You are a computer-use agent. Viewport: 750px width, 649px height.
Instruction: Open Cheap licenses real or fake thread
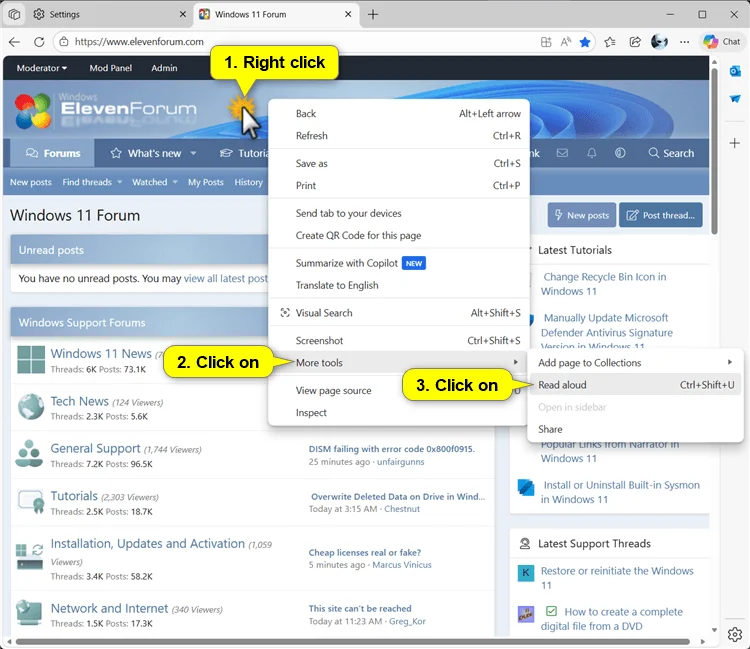click(364, 552)
